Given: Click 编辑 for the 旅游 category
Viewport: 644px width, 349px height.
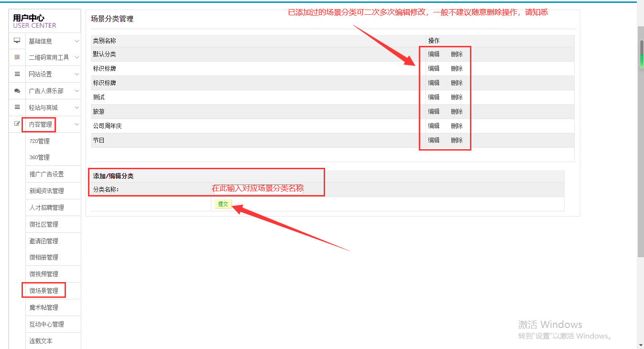Looking at the screenshot, I should (434, 111).
